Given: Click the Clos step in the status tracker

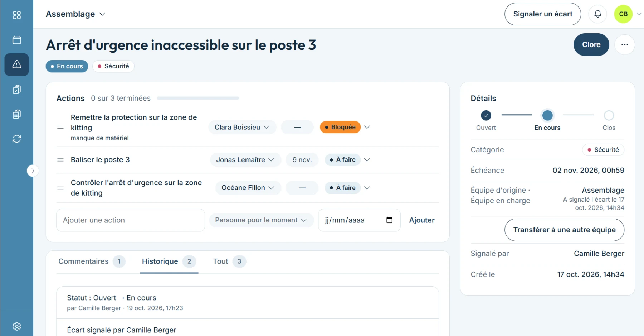Looking at the screenshot, I should pyautogui.click(x=609, y=120).
